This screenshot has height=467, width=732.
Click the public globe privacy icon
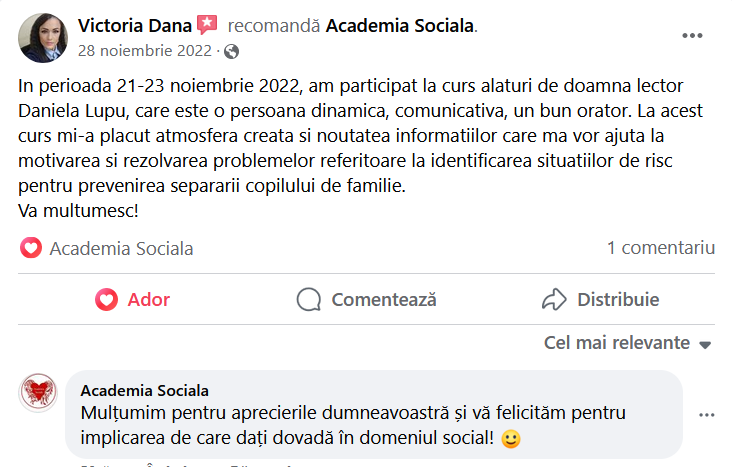click(x=232, y=50)
